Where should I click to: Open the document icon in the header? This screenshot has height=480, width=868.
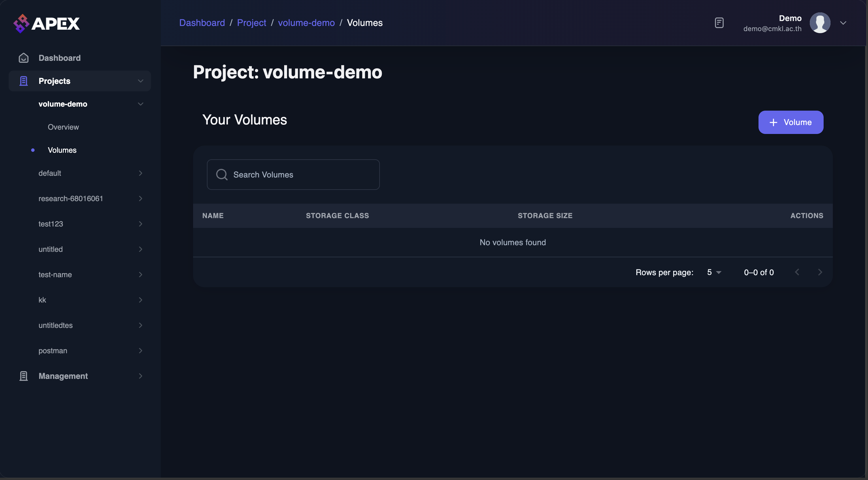coord(719,23)
